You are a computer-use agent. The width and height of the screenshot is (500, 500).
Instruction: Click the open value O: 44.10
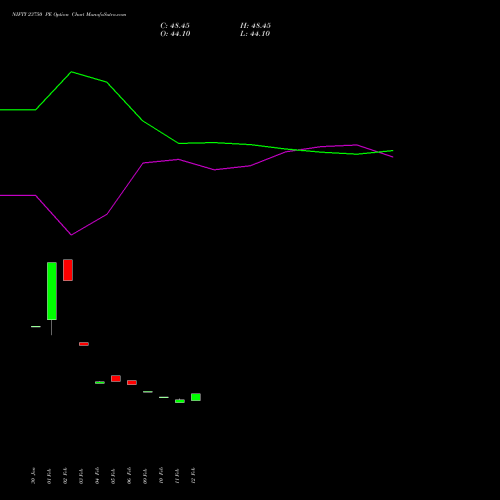[175, 34]
